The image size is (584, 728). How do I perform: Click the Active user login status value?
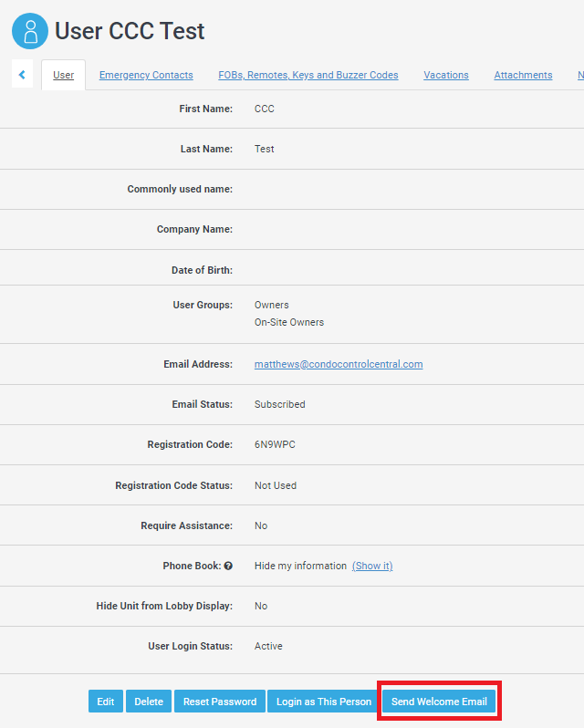[268, 646]
